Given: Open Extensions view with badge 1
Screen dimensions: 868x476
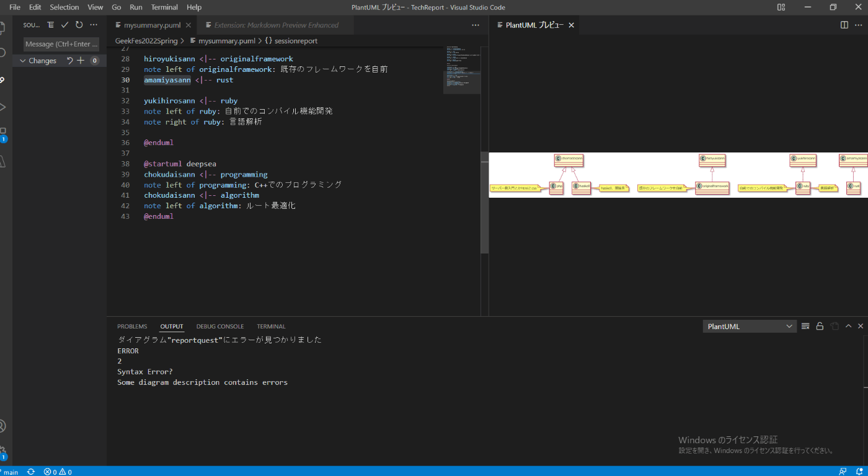Looking at the screenshot, I should click(3, 133).
